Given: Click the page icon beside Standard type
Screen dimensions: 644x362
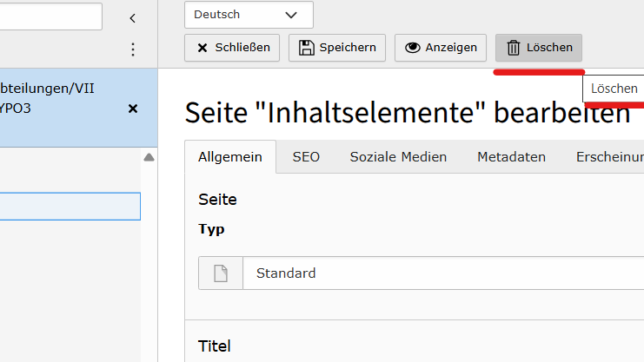Looking at the screenshot, I should click(x=221, y=273).
